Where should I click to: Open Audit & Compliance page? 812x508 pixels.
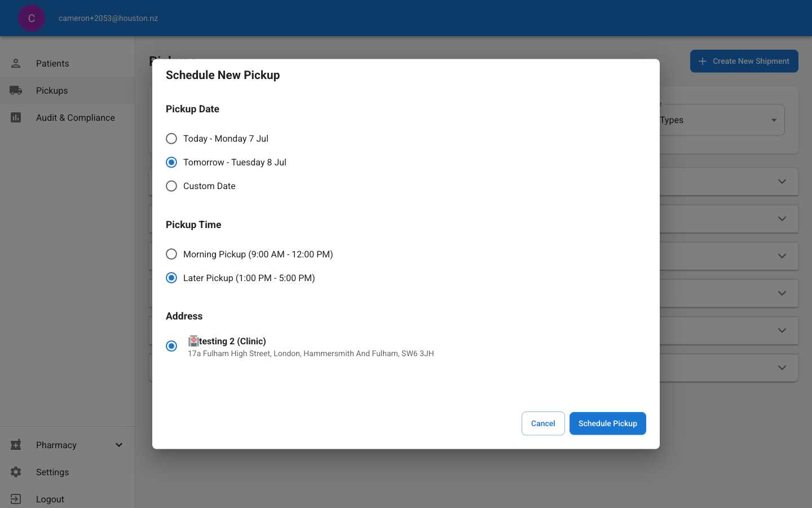pos(67,117)
